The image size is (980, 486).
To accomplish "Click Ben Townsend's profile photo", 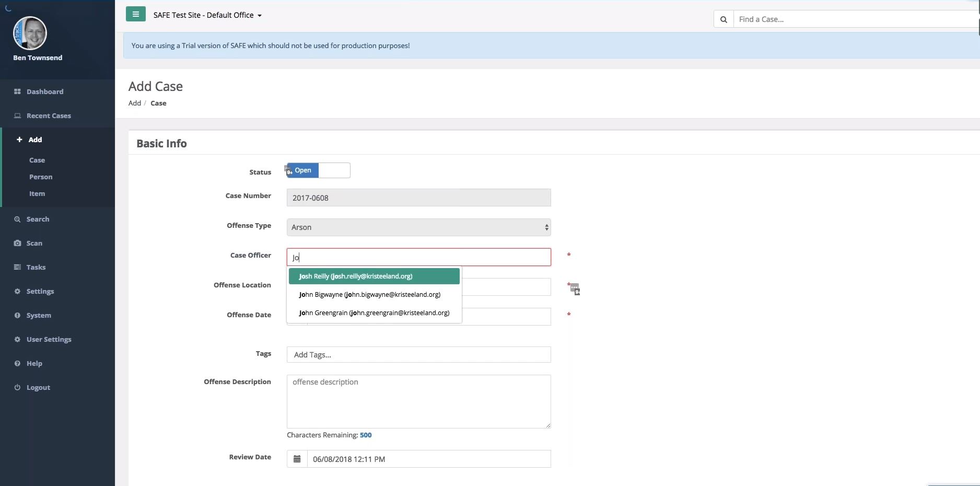I will point(30,33).
